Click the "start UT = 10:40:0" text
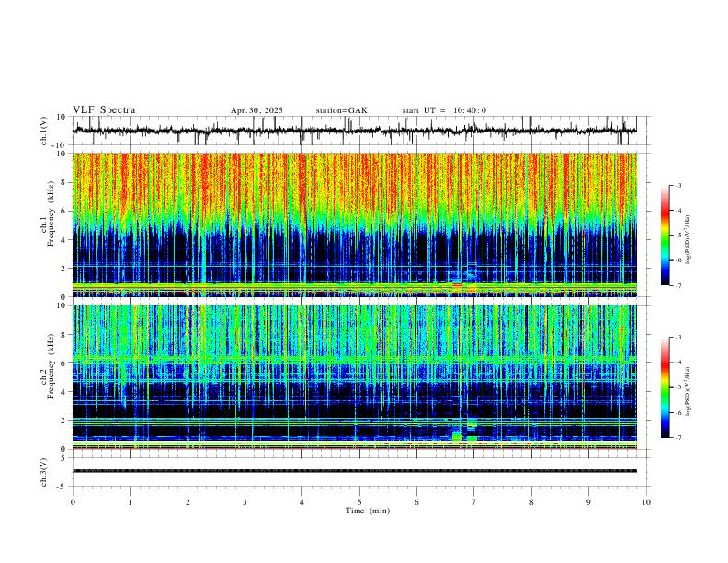This screenshot has width=728, height=563. [x=444, y=110]
